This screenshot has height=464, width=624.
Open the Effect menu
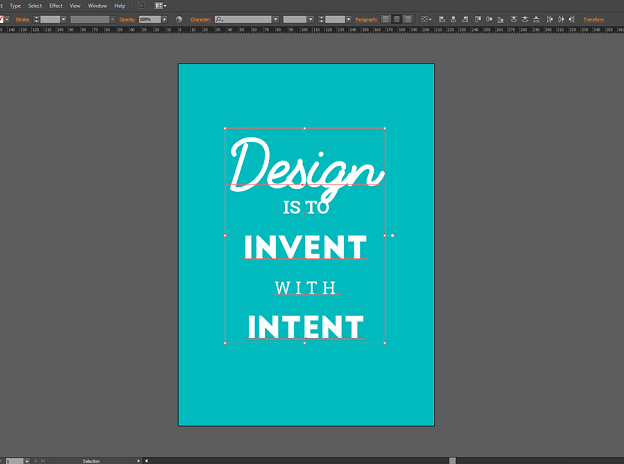(x=55, y=5)
